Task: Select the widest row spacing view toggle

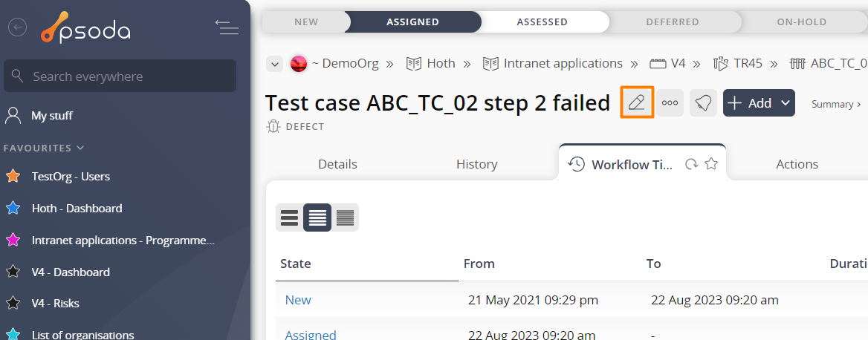Action: [x=289, y=218]
